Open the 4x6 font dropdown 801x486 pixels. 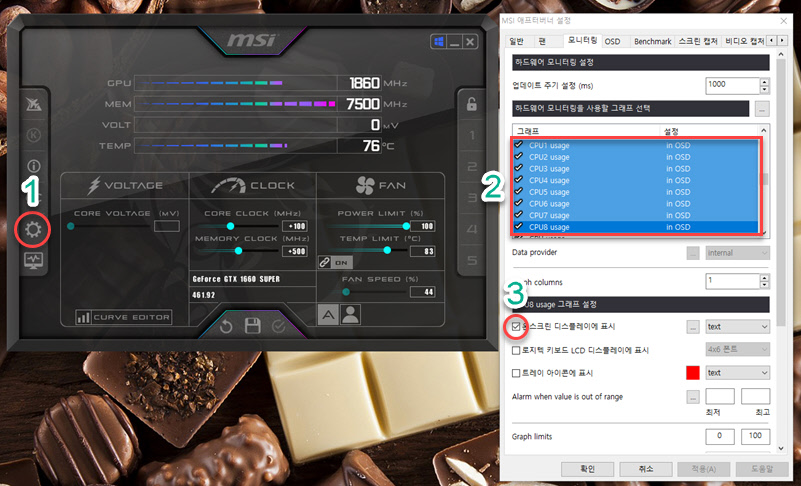point(738,350)
